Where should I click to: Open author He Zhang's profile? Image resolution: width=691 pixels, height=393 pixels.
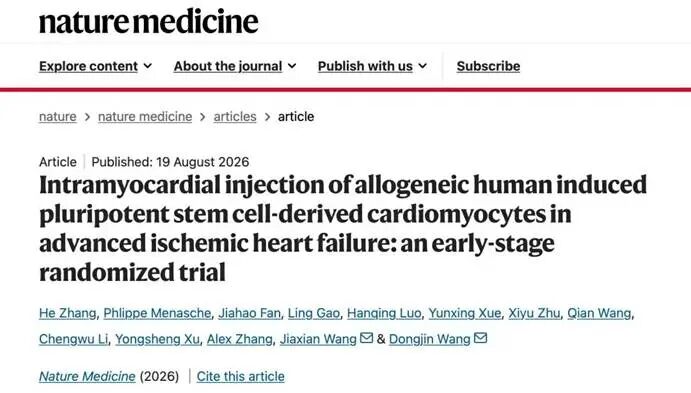click(x=67, y=313)
